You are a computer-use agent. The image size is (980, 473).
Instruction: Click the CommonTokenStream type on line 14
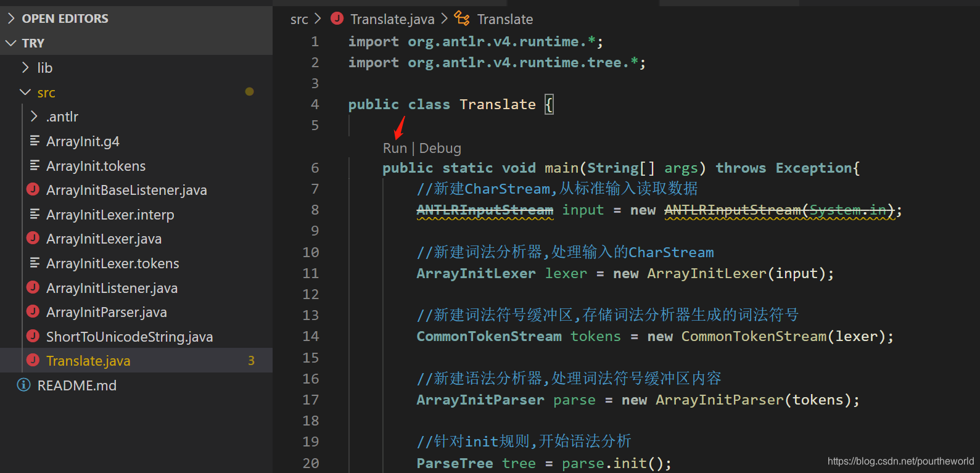click(x=489, y=337)
